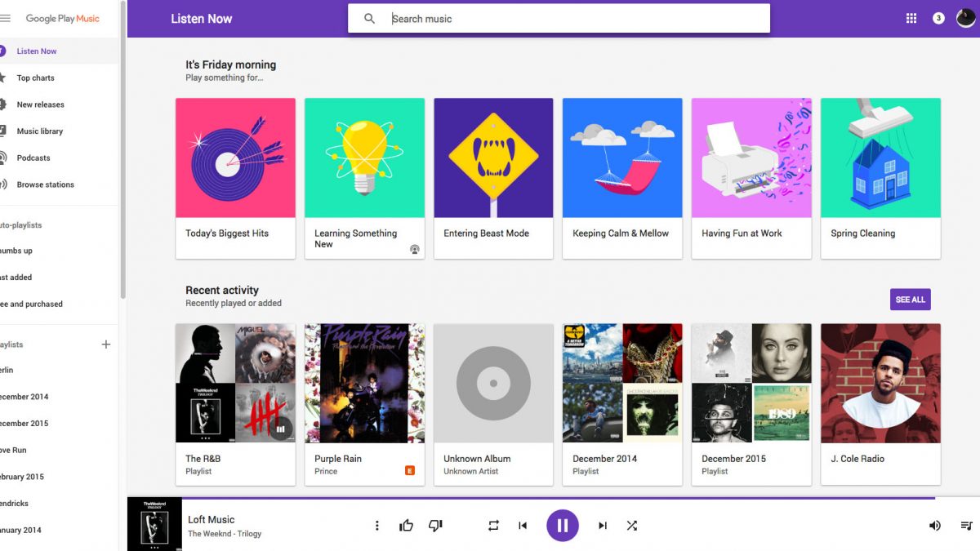The image size is (980, 551).
Task: Click the Google apps grid icon
Action: pos(911,18)
